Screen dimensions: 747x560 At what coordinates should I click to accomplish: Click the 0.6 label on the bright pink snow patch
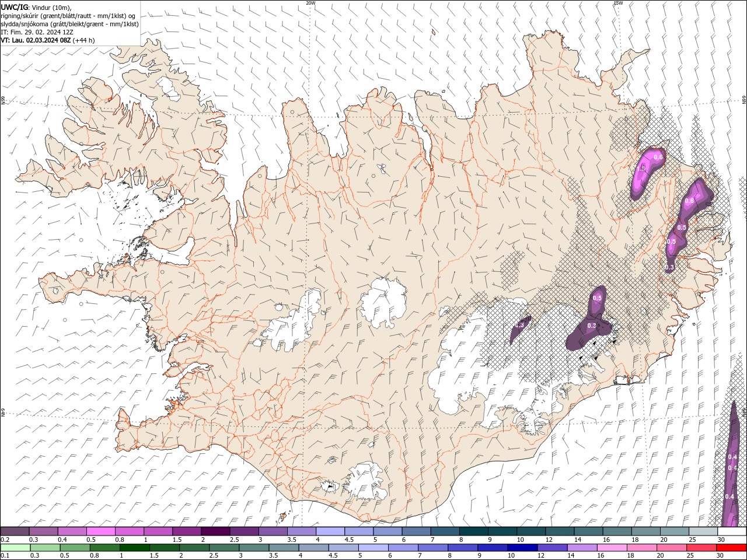point(658,157)
